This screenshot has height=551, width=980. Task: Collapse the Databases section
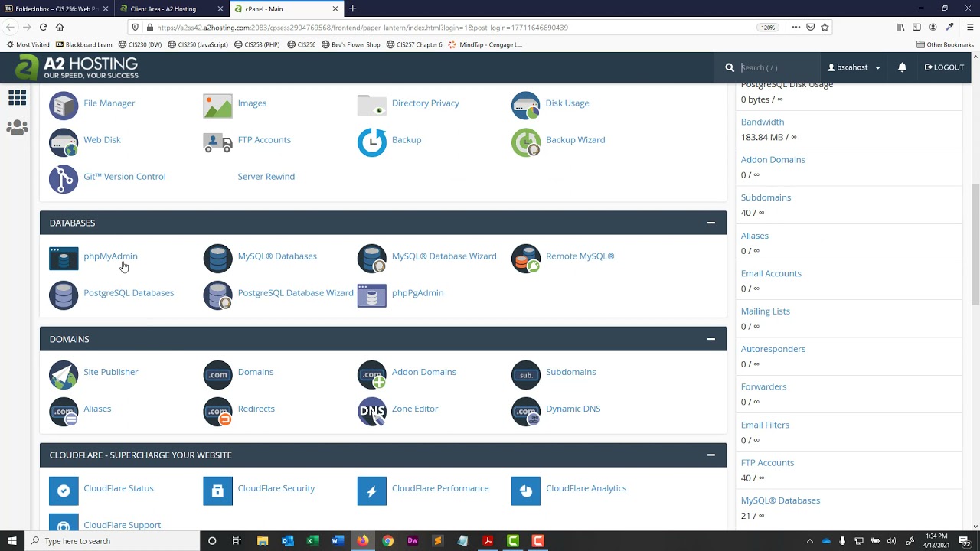coord(710,223)
